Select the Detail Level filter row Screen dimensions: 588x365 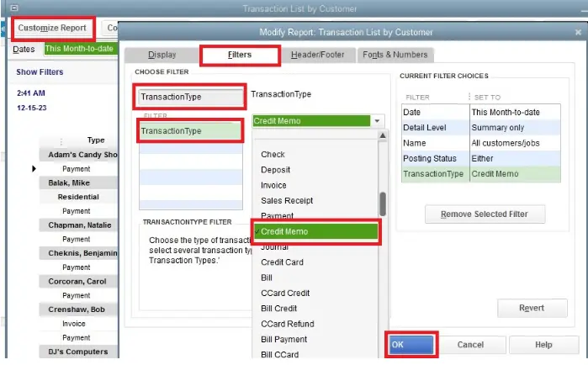pyautogui.click(x=481, y=127)
